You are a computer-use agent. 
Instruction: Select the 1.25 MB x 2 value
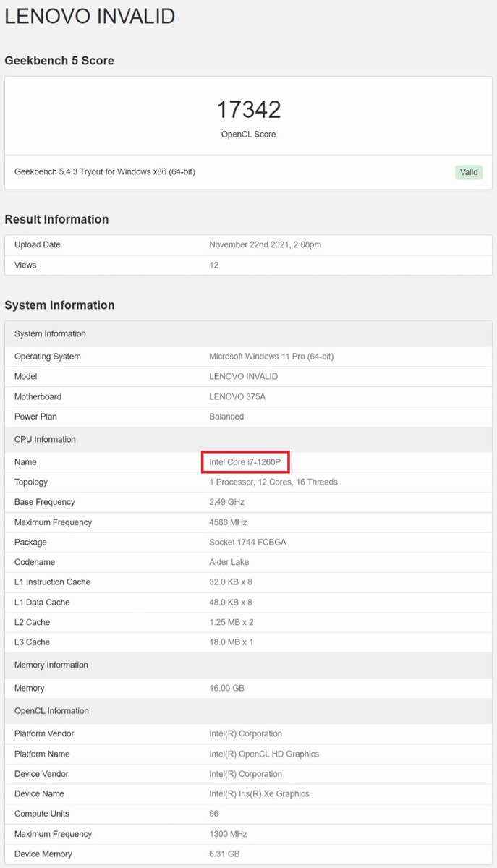pyautogui.click(x=231, y=622)
